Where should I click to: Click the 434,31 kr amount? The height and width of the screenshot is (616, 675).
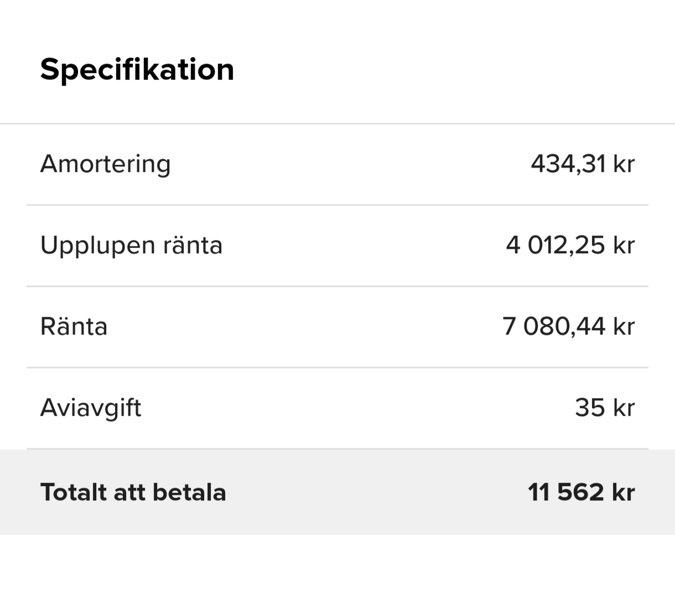pyautogui.click(x=583, y=163)
